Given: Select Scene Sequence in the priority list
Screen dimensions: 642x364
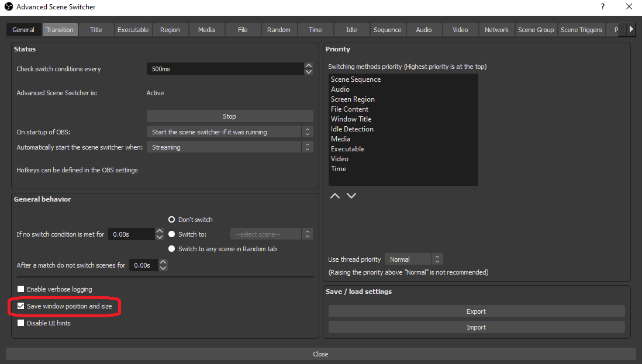Looking at the screenshot, I should point(355,79).
